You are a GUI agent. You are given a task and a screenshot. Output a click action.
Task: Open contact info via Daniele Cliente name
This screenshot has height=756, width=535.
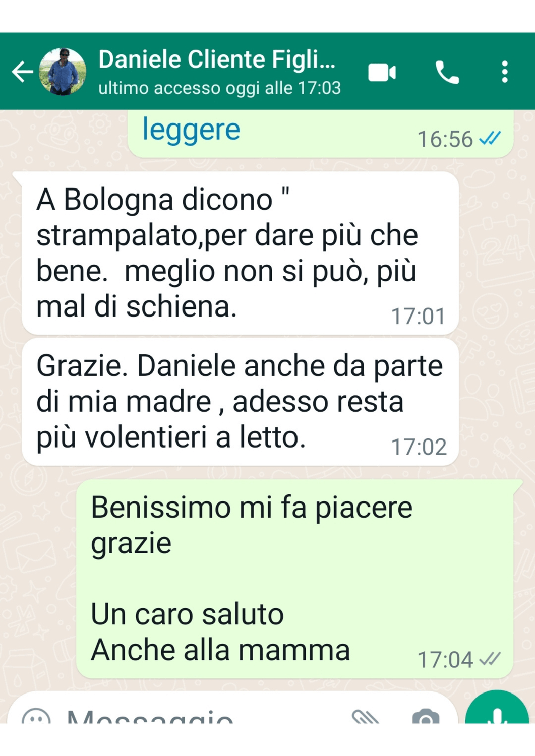click(x=217, y=59)
